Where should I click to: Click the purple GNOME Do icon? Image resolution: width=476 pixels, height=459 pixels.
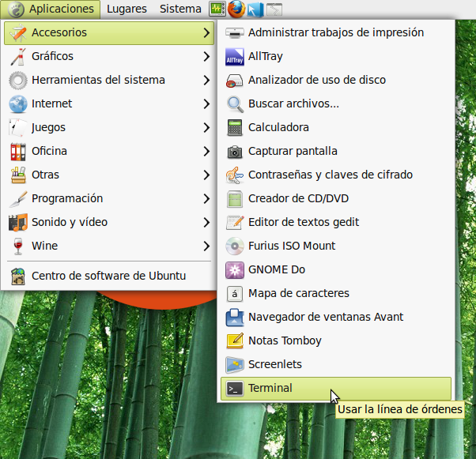[235, 270]
